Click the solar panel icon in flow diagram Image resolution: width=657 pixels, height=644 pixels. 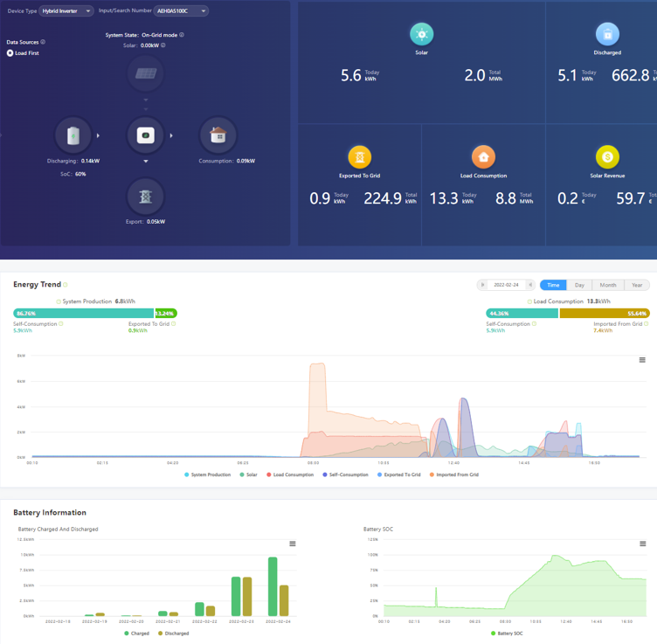point(145,73)
